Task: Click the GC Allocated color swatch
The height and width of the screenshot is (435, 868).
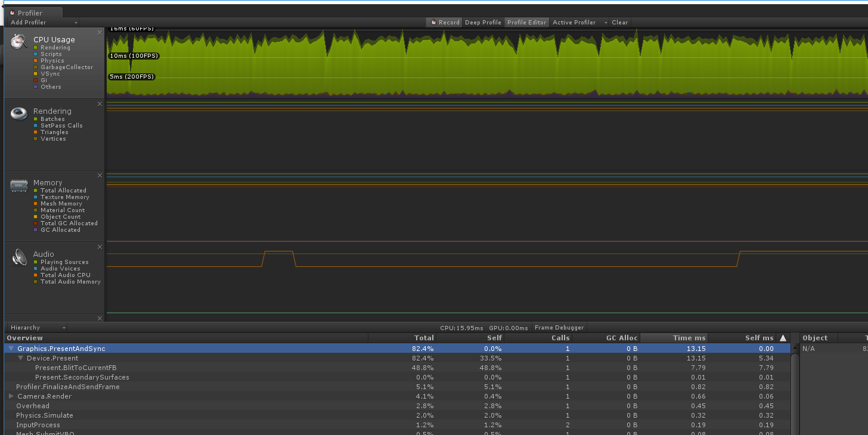Action: click(x=36, y=230)
